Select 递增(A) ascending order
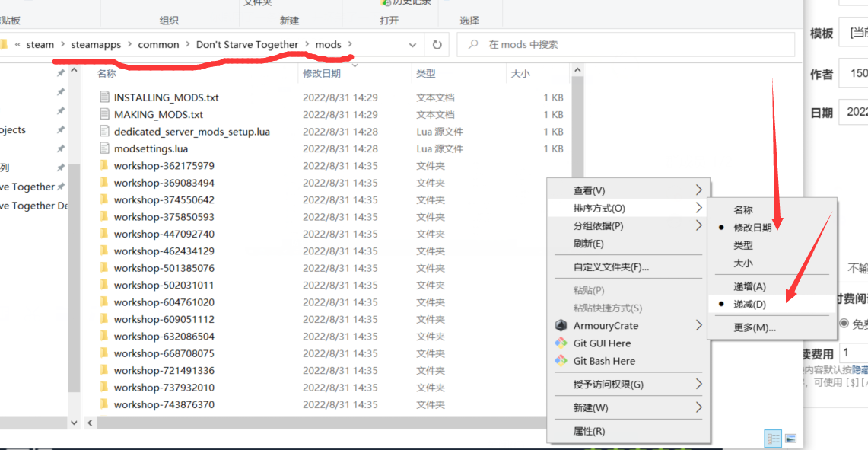The image size is (868, 450). (772, 286)
